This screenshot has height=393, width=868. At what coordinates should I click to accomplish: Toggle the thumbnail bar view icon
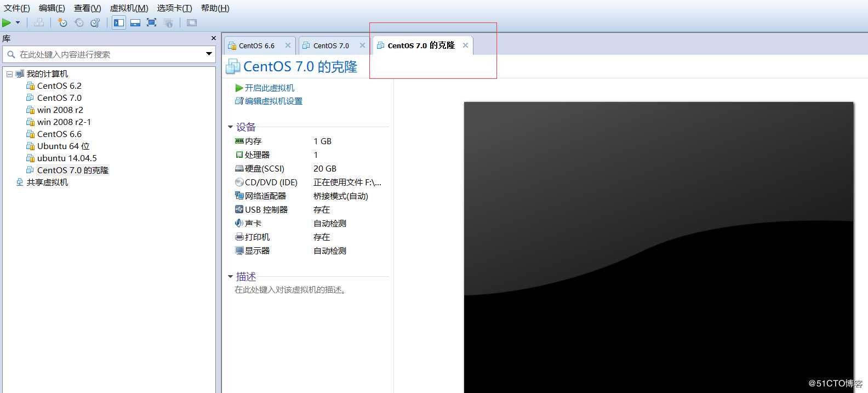135,22
